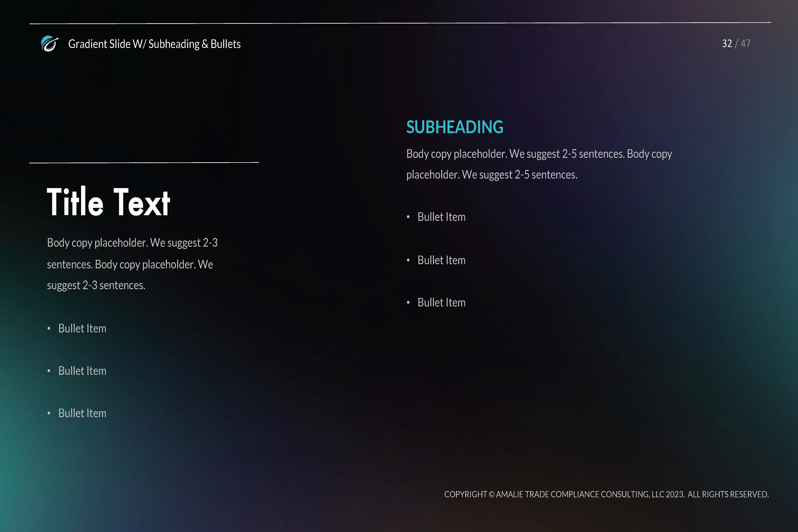Viewport: 798px width, 532px height.
Task: Click the total page count 47
Action: tap(745, 43)
